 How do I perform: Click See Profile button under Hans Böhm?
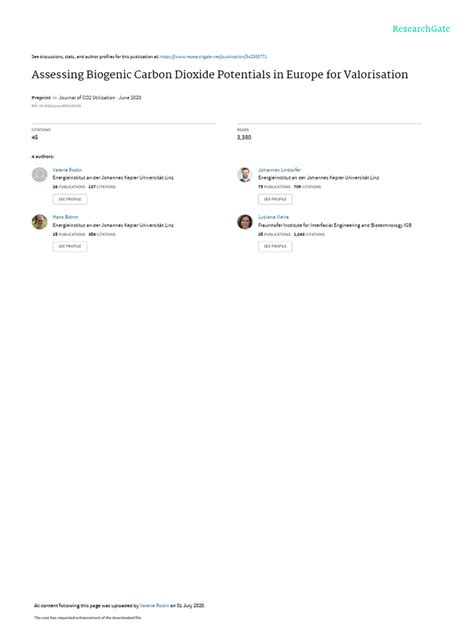click(70, 246)
